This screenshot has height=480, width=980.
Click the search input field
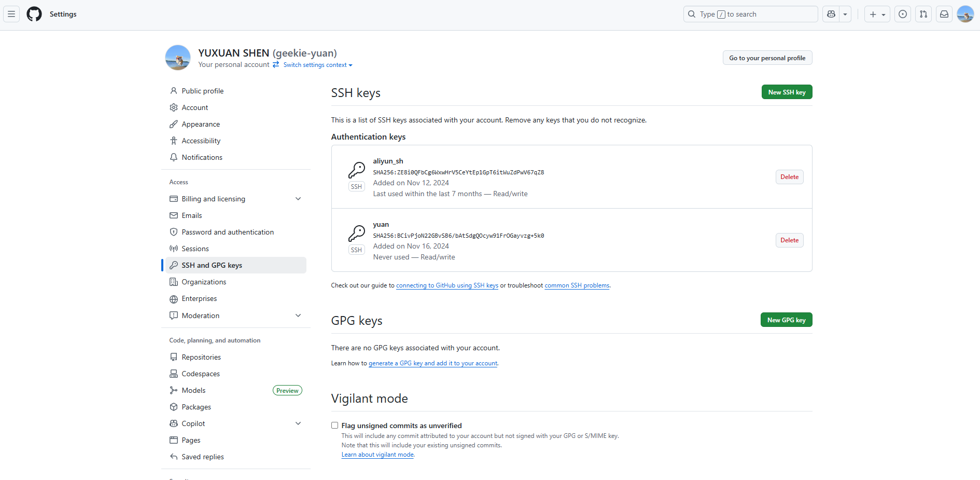(x=750, y=14)
